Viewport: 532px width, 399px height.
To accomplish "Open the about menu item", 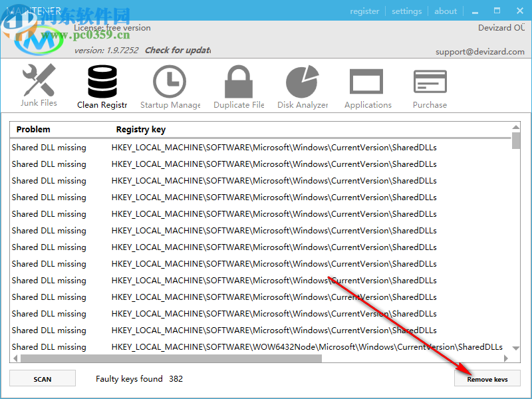I will point(446,11).
